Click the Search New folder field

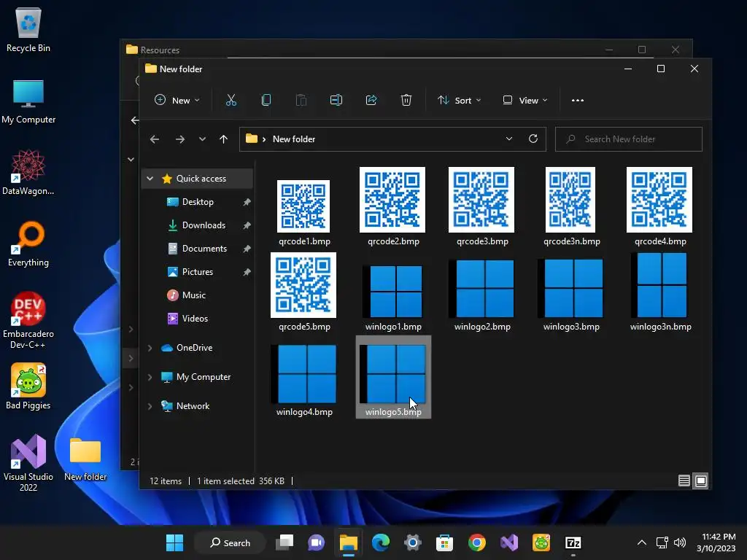point(629,139)
